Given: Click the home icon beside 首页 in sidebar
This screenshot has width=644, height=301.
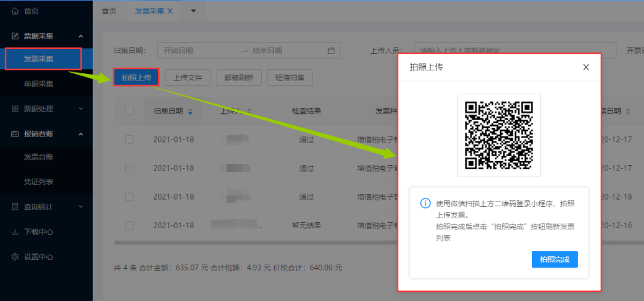Looking at the screenshot, I should (x=15, y=11).
